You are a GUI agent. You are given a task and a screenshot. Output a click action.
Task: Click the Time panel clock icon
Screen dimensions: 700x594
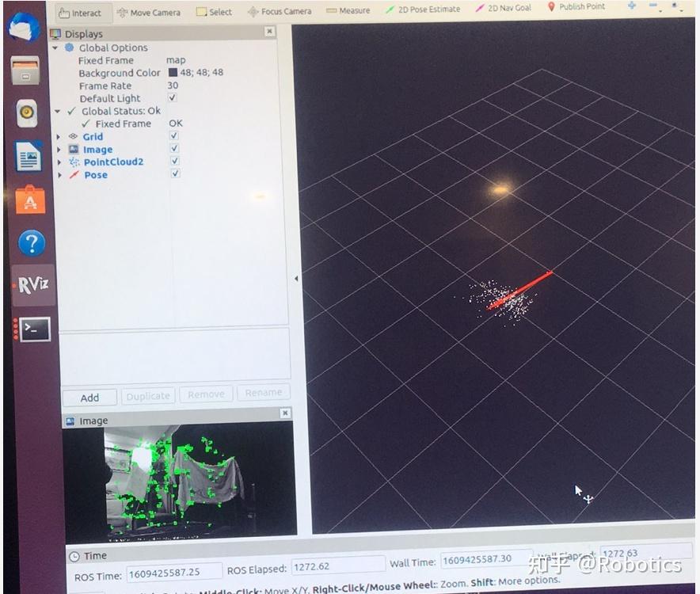pos(74,556)
